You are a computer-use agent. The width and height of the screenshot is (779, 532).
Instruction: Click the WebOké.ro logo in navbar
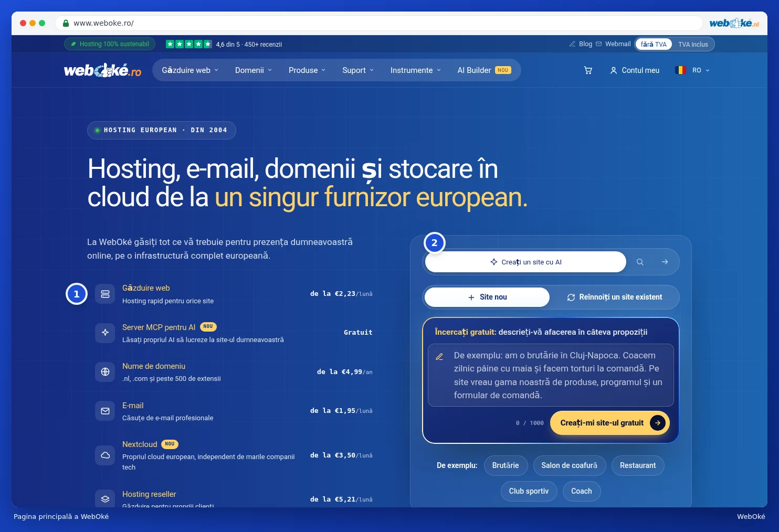pyautogui.click(x=102, y=70)
